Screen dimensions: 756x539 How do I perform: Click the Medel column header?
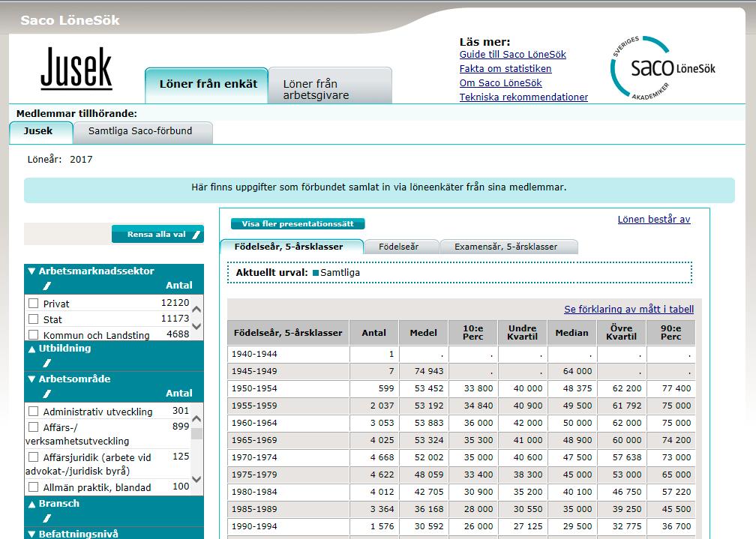click(x=423, y=333)
